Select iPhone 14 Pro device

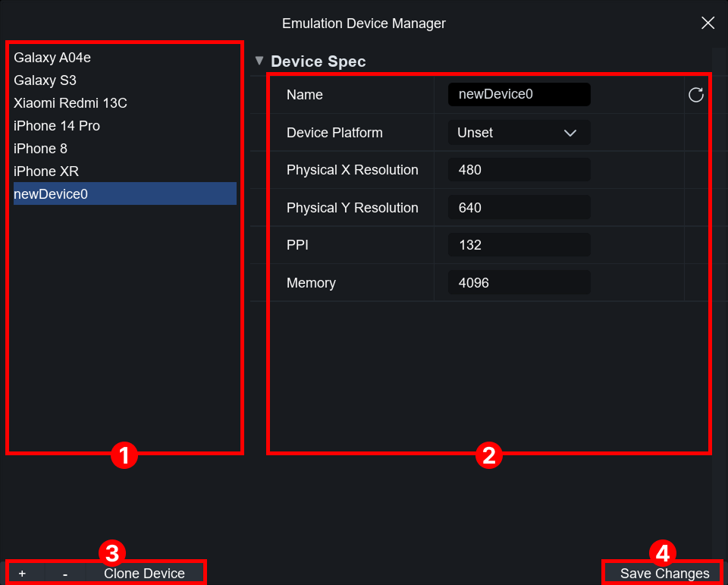[57, 126]
